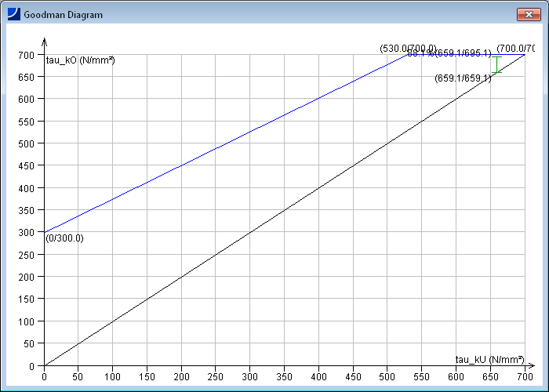The width and height of the screenshot is (549, 392).
Task: Click the 450 tick on the horizontal axis
Action: pyautogui.click(x=352, y=376)
